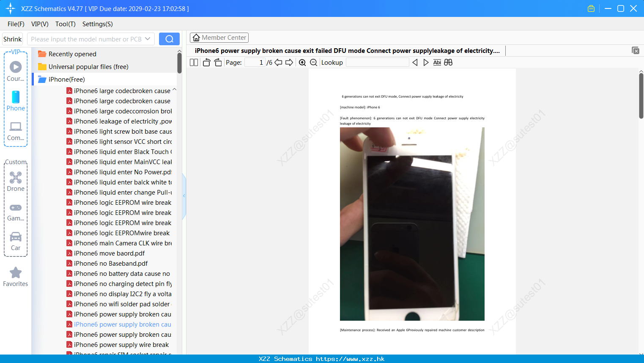This screenshot has height=363, width=644.
Task: Open iPhone6 liquid enter Black Touch file
Action: pyautogui.click(x=119, y=152)
